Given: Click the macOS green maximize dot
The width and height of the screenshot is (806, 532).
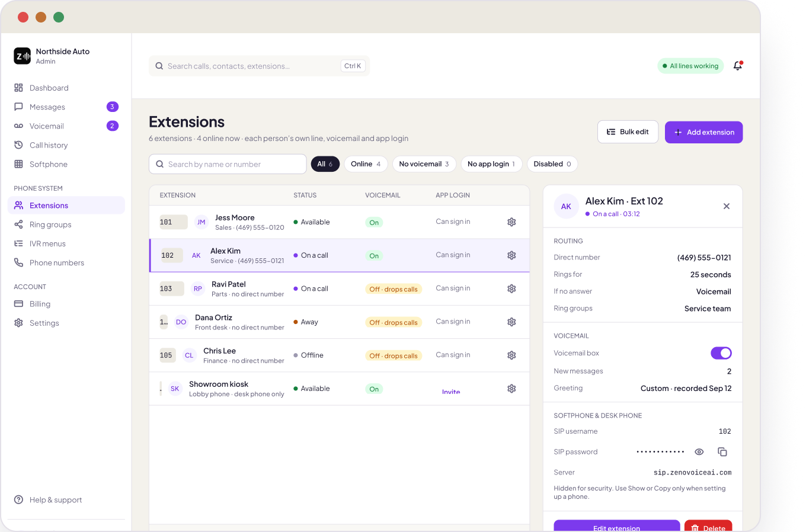Looking at the screenshot, I should click(59, 17).
